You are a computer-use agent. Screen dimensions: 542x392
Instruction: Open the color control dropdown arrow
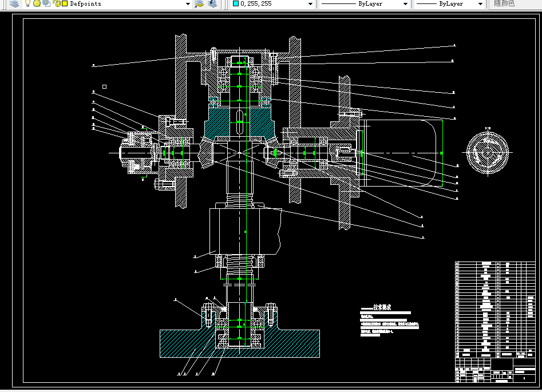pos(311,3)
